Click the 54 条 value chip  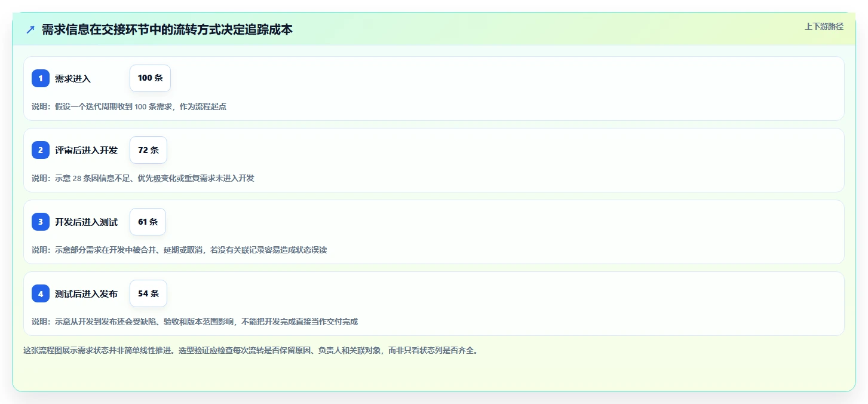(x=148, y=293)
